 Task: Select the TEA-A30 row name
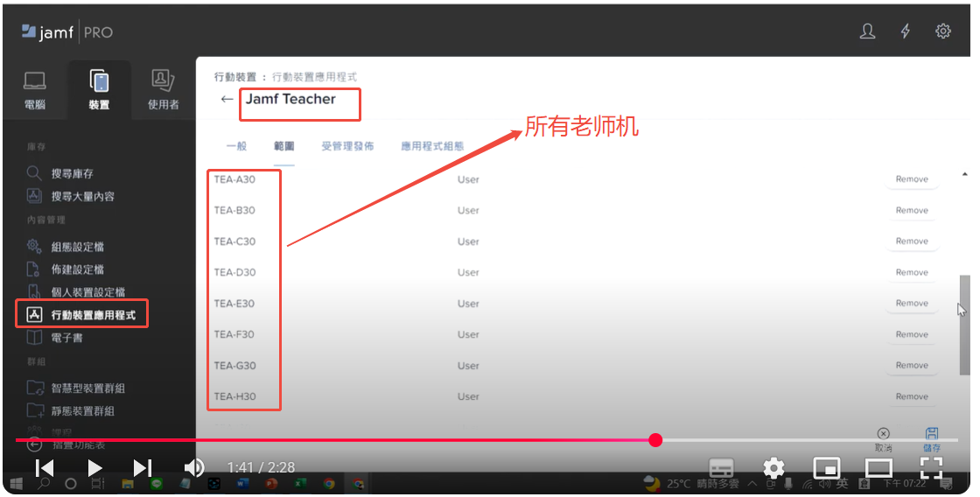(x=234, y=179)
